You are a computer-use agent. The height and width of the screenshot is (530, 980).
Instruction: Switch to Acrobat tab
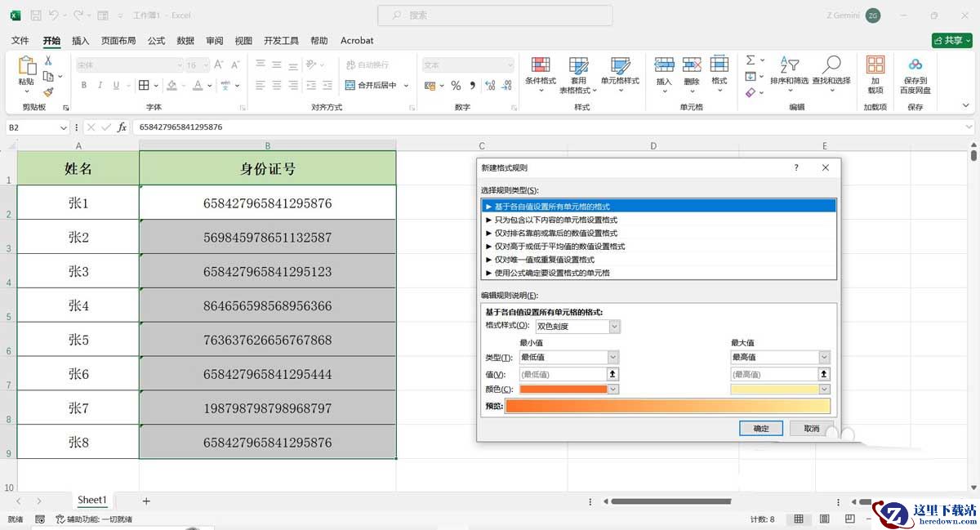pyautogui.click(x=357, y=40)
